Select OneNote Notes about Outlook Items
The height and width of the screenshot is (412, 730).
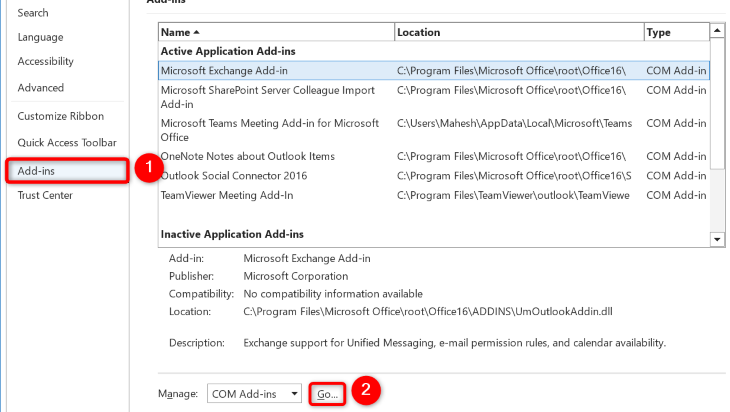(x=434, y=156)
